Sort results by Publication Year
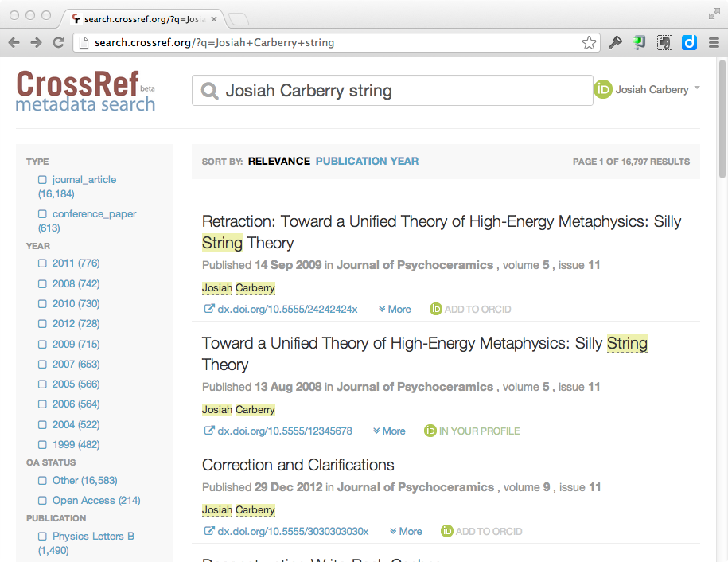728x562 pixels. pos(367,161)
